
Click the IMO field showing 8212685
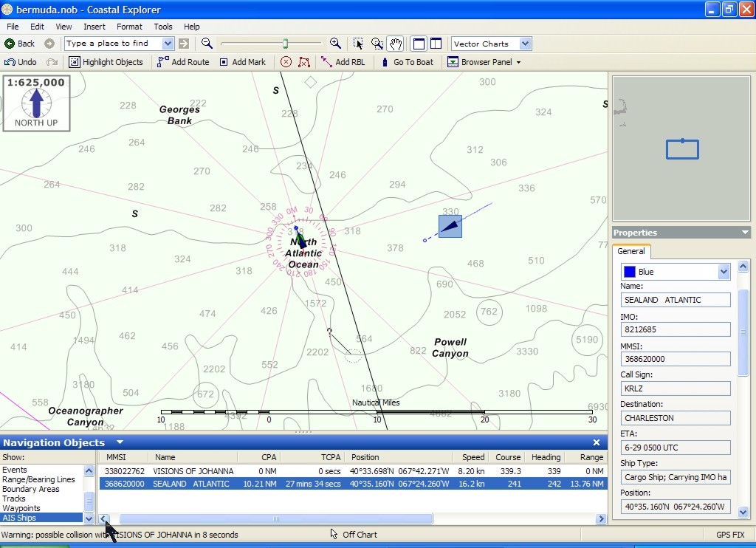point(675,329)
